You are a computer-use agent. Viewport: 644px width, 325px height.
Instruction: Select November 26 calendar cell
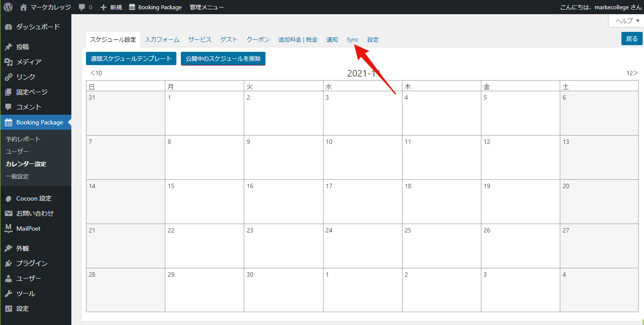pyautogui.click(x=520, y=246)
